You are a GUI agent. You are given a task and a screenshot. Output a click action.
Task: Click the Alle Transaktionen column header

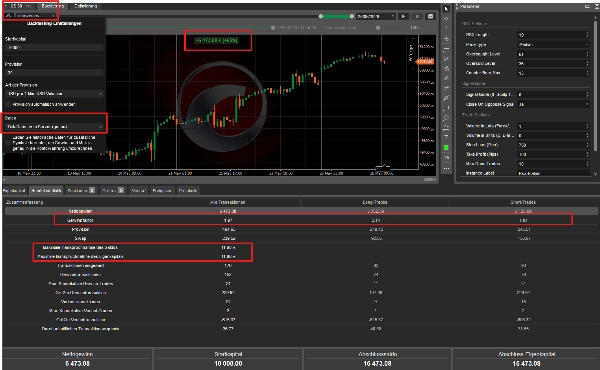click(x=227, y=202)
